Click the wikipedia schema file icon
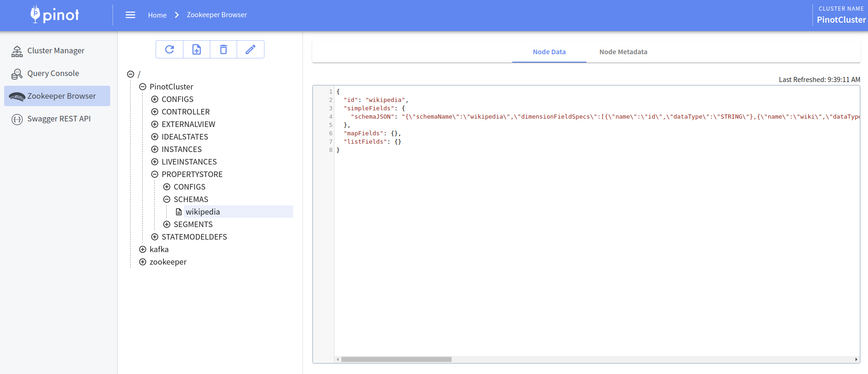Viewport: 868px width, 374px height. [x=179, y=212]
